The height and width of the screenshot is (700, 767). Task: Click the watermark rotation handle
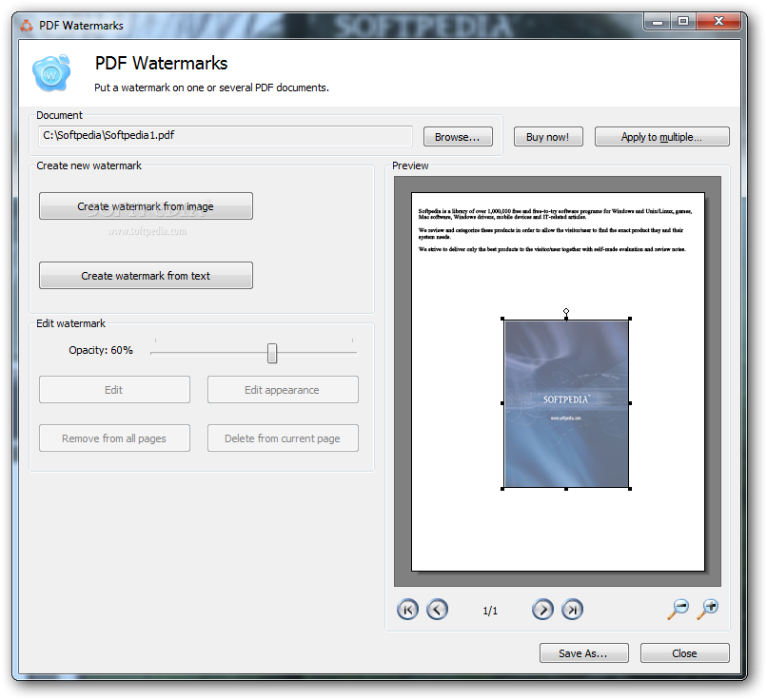(x=566, y=311)
